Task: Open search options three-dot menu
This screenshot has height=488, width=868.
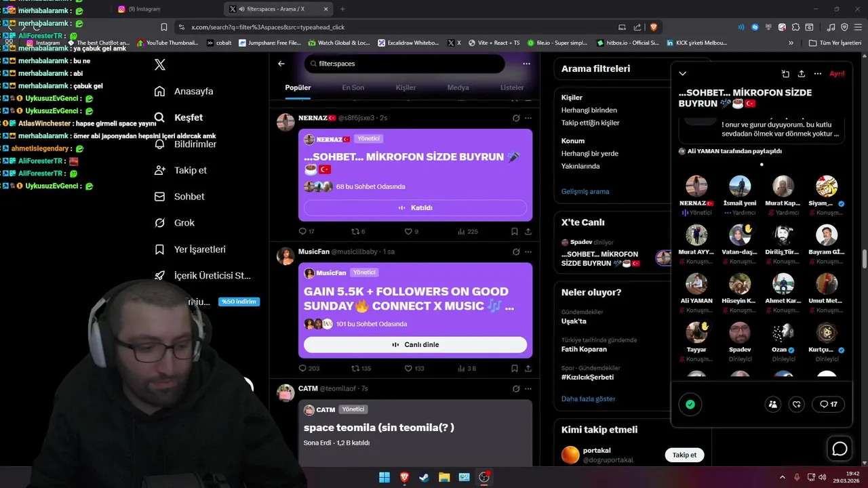Action: [x=526, y=64]
